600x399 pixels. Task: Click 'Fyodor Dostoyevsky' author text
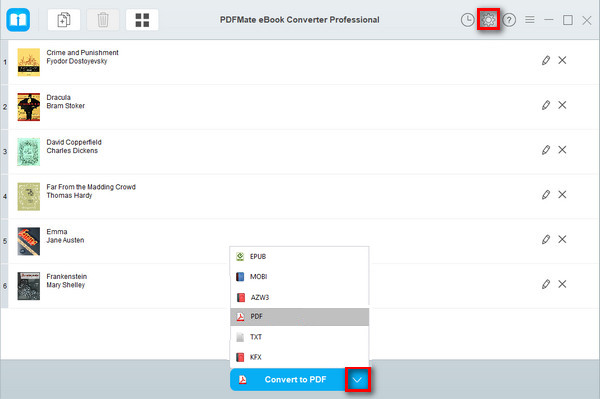[x=77, y=61]
